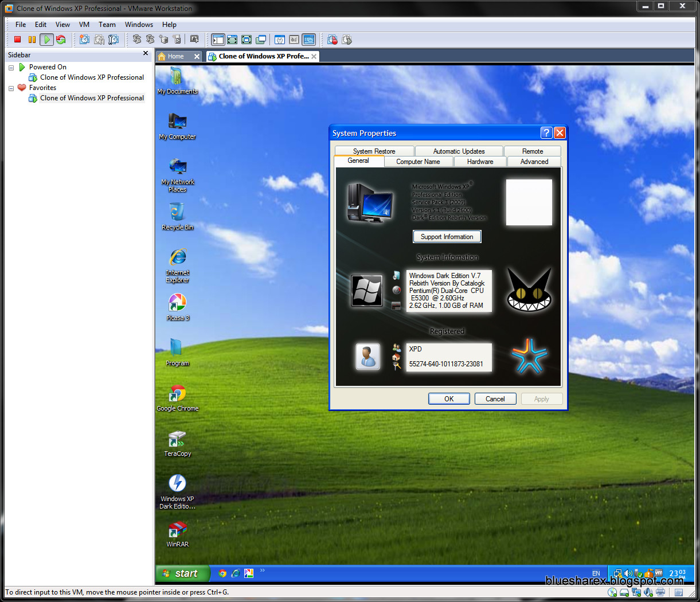Select the Windows XP Dark Edition desktop icon

177,491
